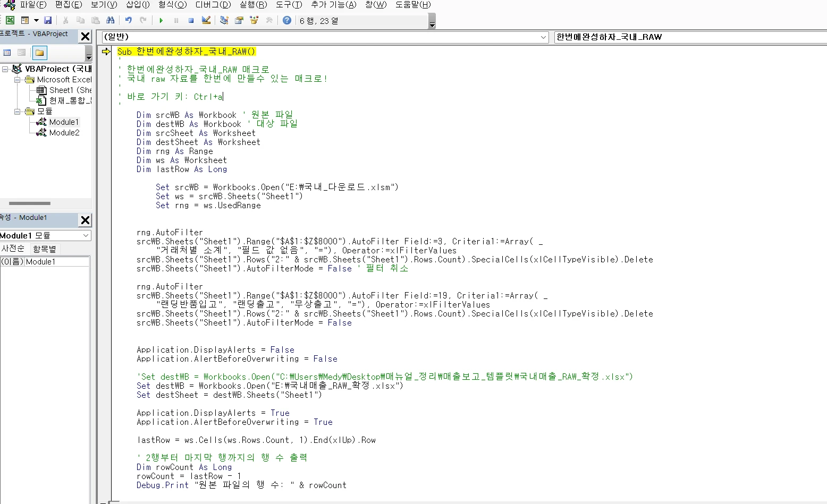
Task: Collapse the 모듈 folder in project tree
Action: coord(18,112)
